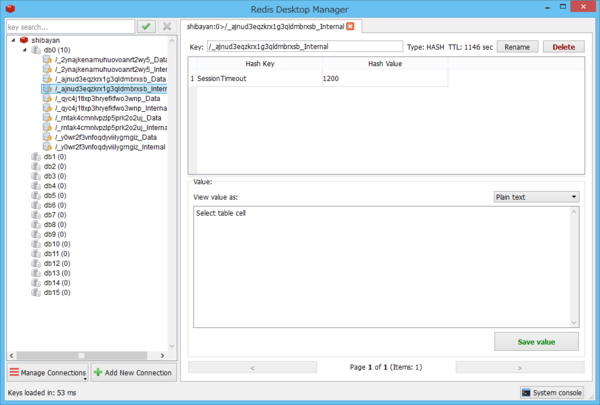The width and height of the screenshot is (600, 405).
Task: Click the db4 database icon
Action: [36, 186]
